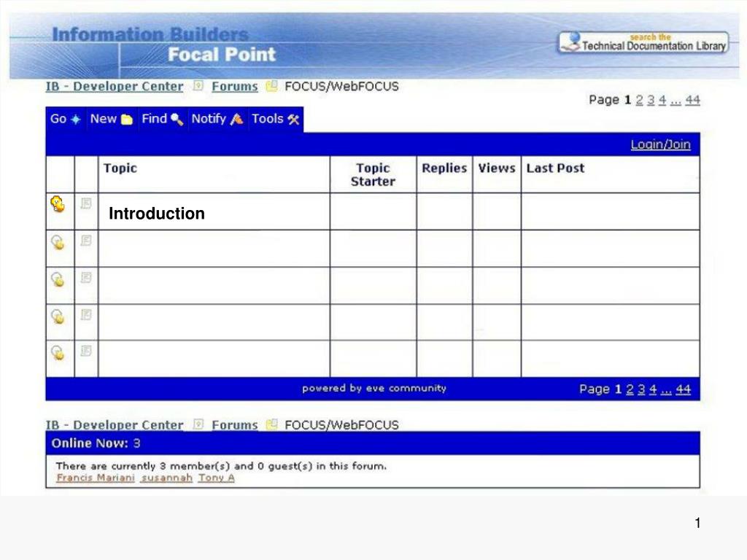Open the top IB - Developer Center breadcrumb
The height and width of the screenshot is (560, 747).
115,87
